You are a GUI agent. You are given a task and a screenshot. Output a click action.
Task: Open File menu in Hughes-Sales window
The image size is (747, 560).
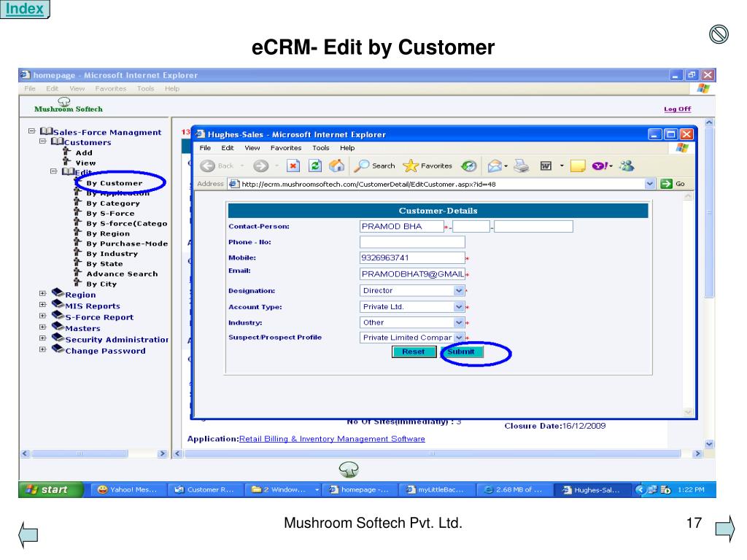click(205, 148)
